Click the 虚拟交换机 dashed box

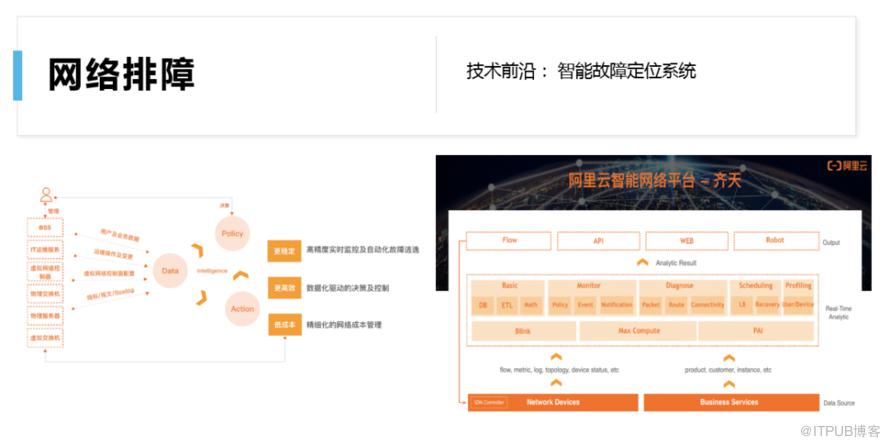click(x=45, y=338)
